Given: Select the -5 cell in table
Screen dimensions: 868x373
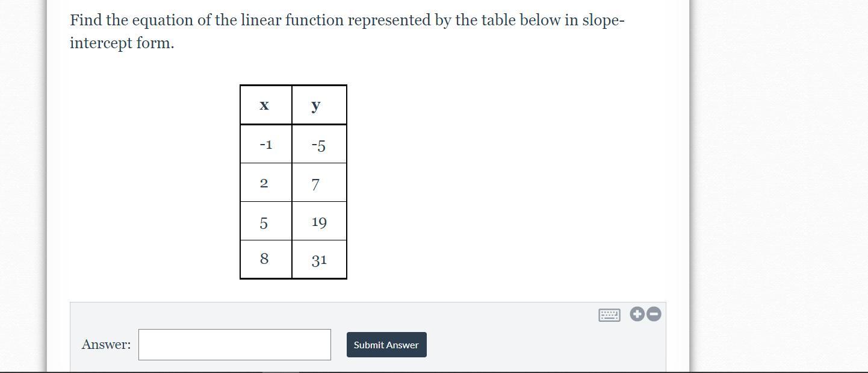Looking at the screenshot, I should (318, 145).
